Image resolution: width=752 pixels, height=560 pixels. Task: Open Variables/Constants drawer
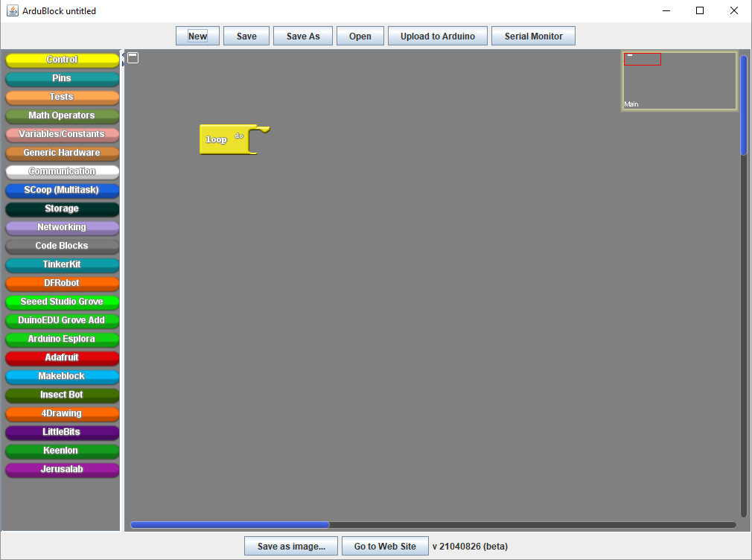[x=62, y=134]
